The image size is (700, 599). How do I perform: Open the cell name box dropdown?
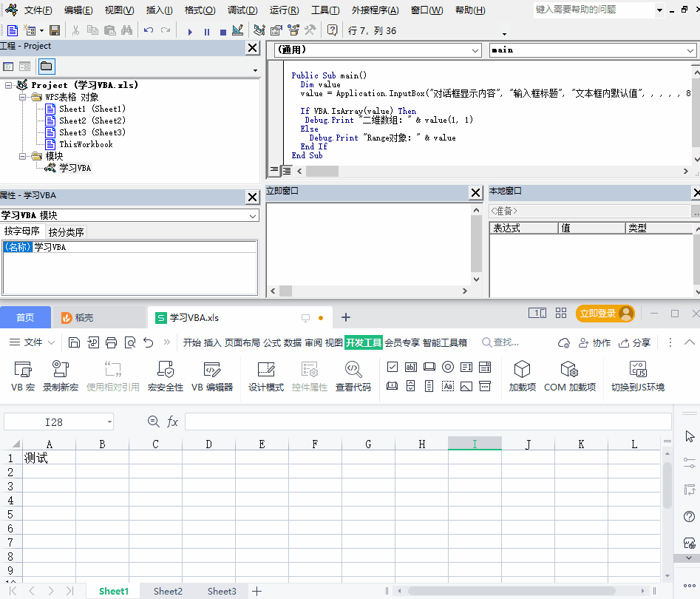pos(109,422)
